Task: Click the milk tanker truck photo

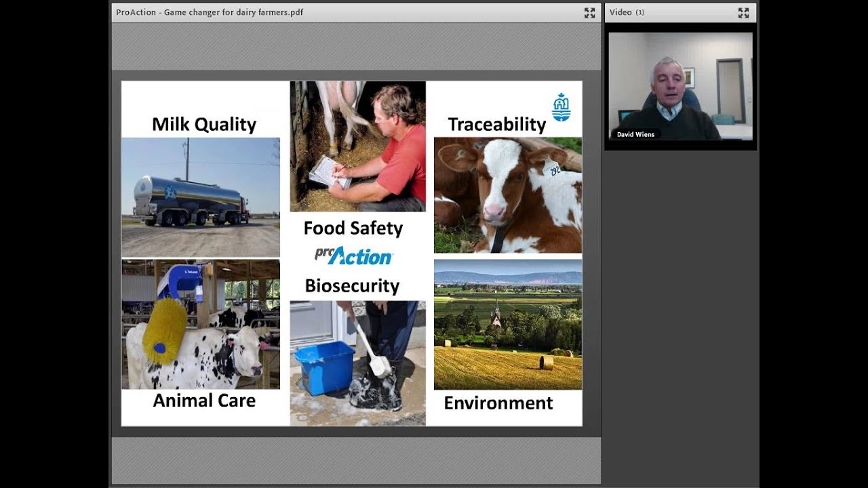Action: click(201, 197)
